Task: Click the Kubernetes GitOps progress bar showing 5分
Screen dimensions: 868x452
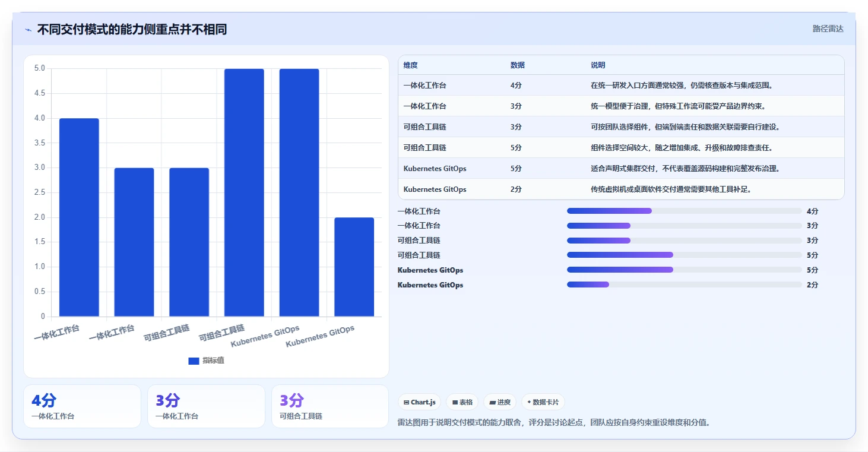Action: [684, 270]
